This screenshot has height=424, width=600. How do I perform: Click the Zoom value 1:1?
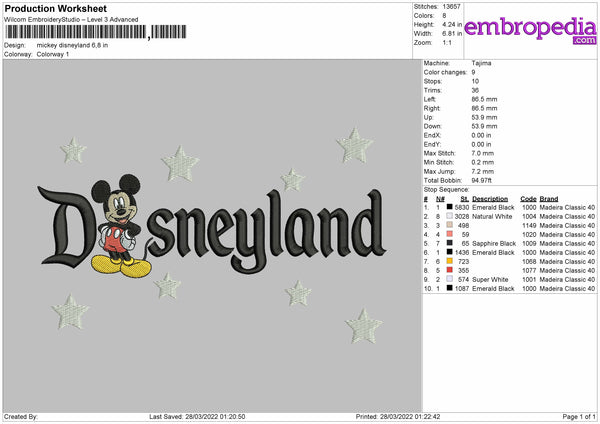click(447, 43)
